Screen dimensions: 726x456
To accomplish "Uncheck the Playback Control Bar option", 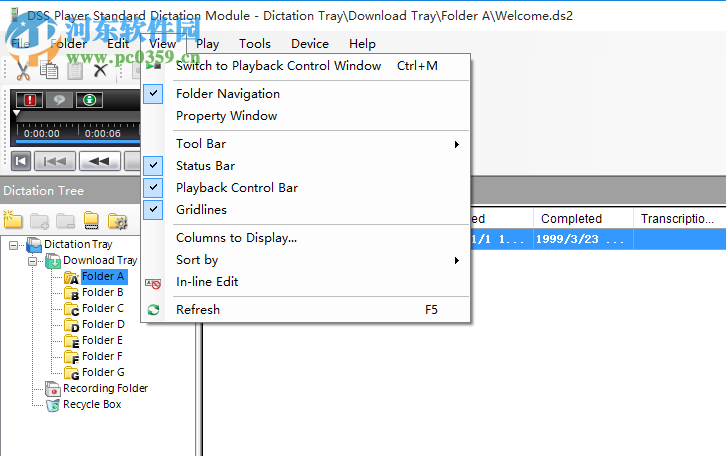I will pyautogui.click(x=306, y=188).
